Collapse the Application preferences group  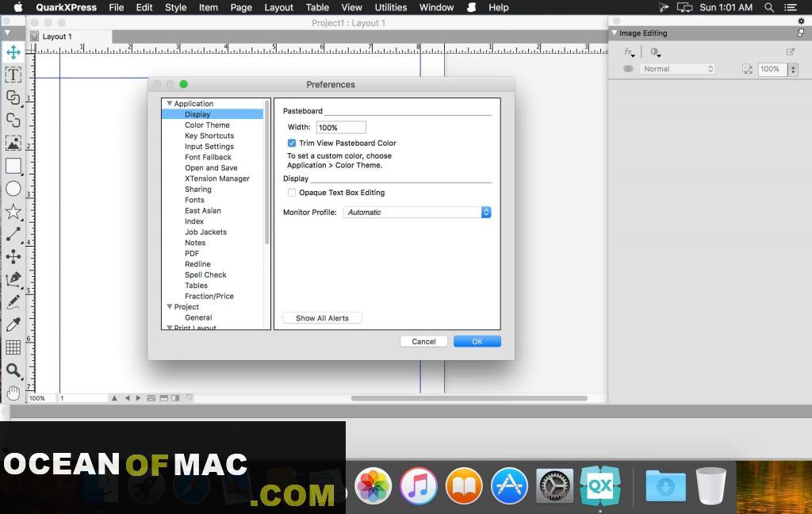[x=170, y=104]
